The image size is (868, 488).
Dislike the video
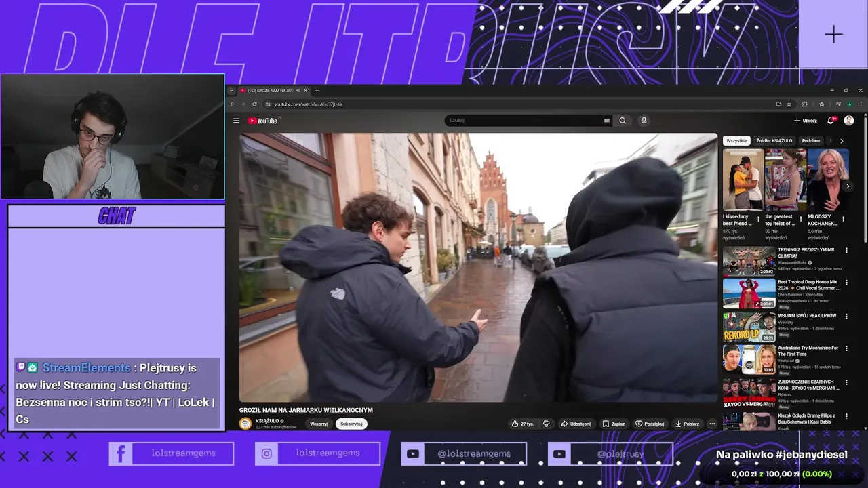(546, 424)
